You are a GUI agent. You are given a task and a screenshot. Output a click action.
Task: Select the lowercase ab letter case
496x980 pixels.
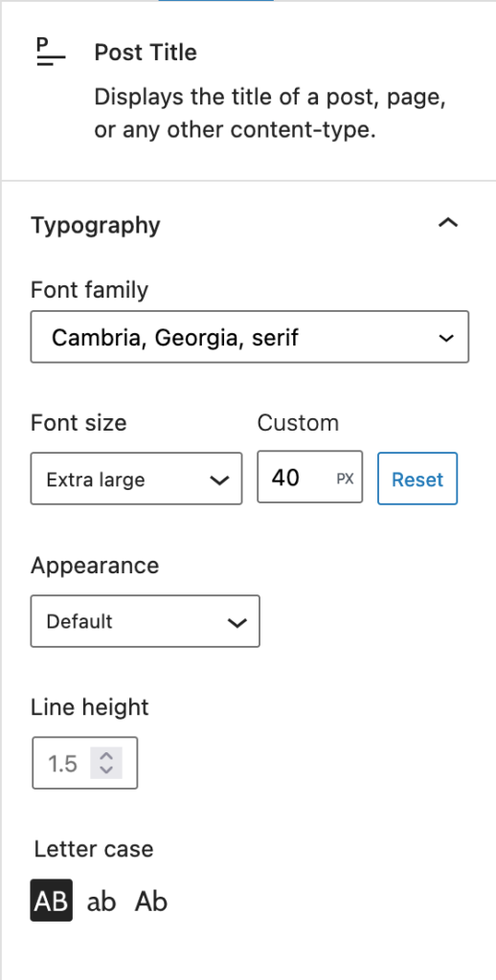tap(101, 901)
